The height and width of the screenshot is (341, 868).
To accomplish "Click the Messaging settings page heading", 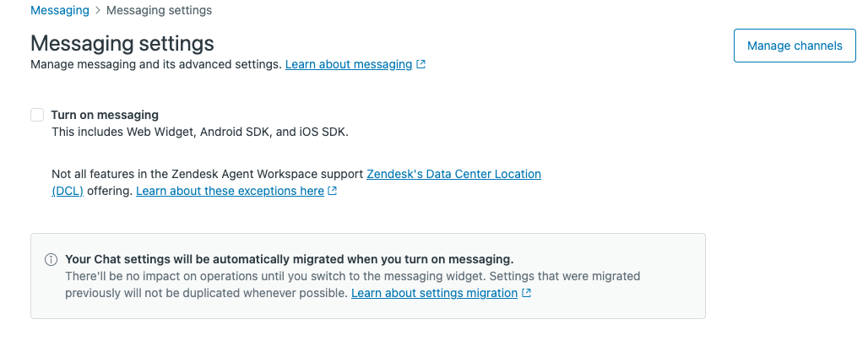I will click(x=122, y=43).
